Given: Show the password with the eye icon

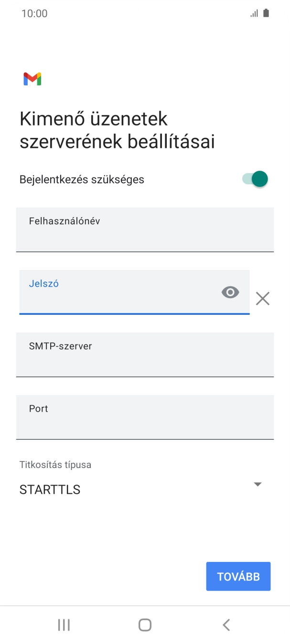Looking at the screenshot, I should coord(230,292).
